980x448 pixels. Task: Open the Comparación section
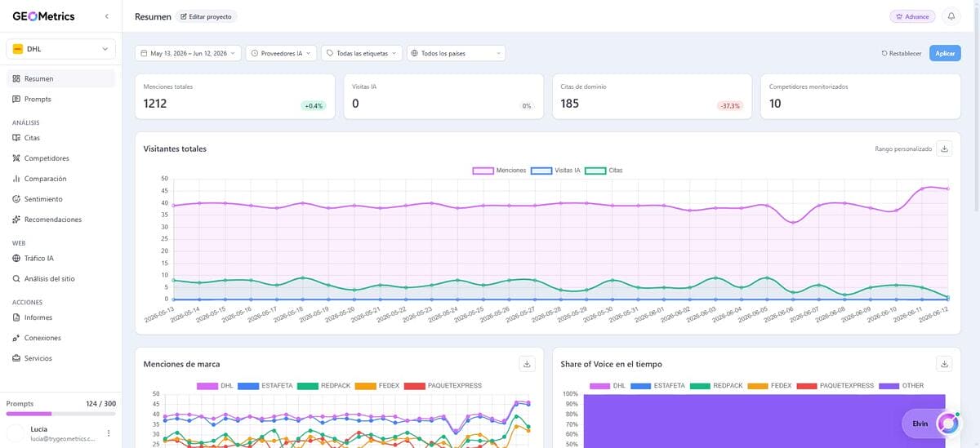61,179
